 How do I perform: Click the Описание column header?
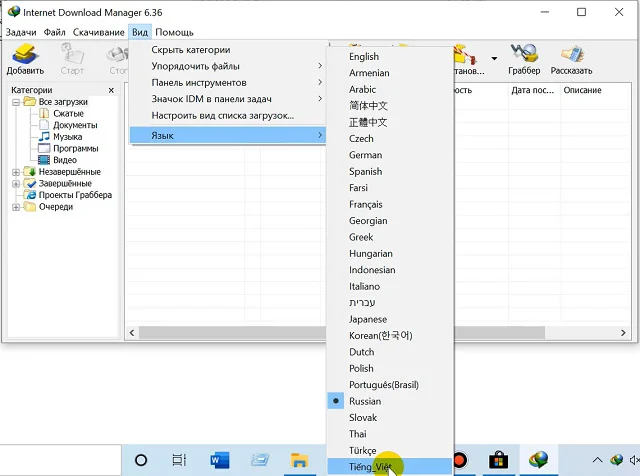click(x=595, y=90)
